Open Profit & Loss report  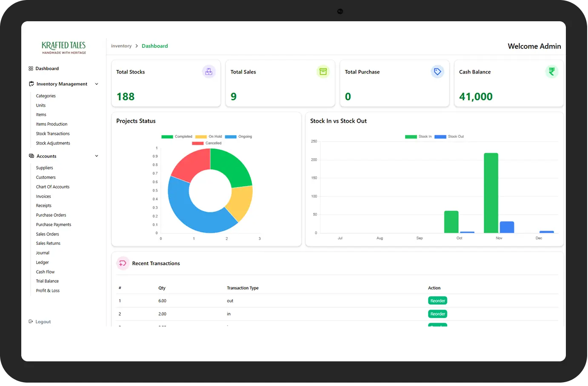48,291
